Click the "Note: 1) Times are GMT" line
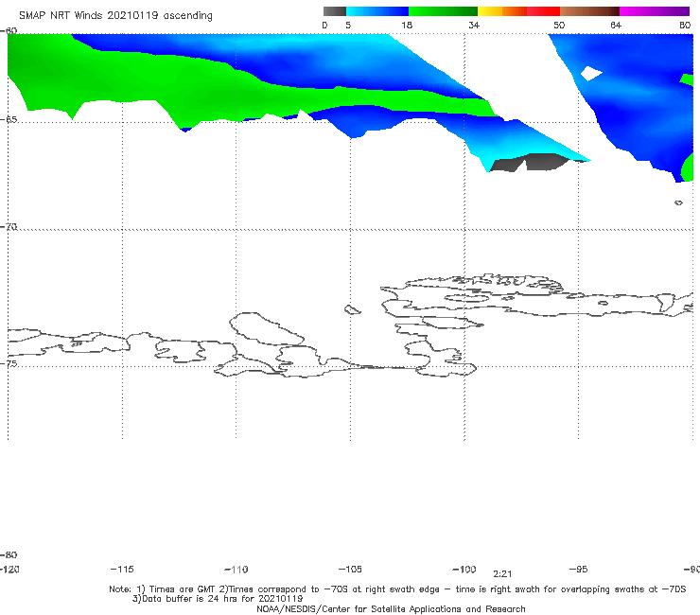The width and height of the screenshot is (700, 615). tap(397, 589)
